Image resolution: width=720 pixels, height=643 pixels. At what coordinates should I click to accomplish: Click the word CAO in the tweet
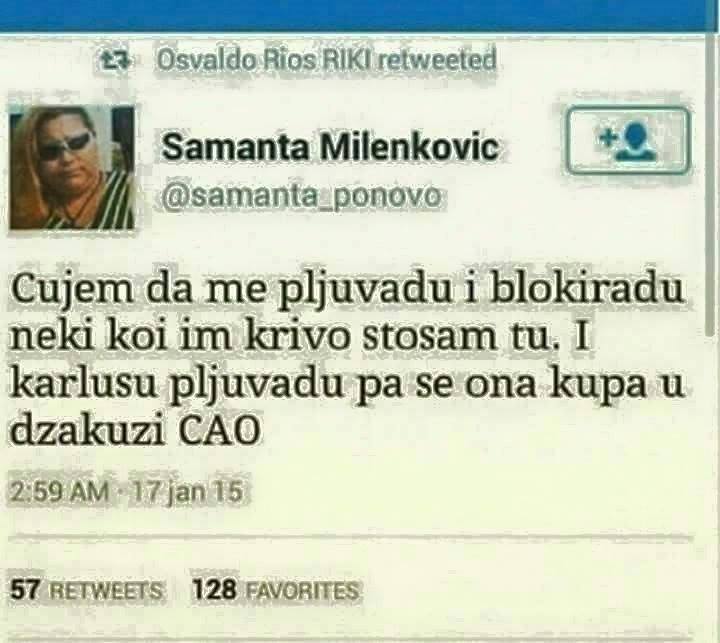tap(218, 430)
